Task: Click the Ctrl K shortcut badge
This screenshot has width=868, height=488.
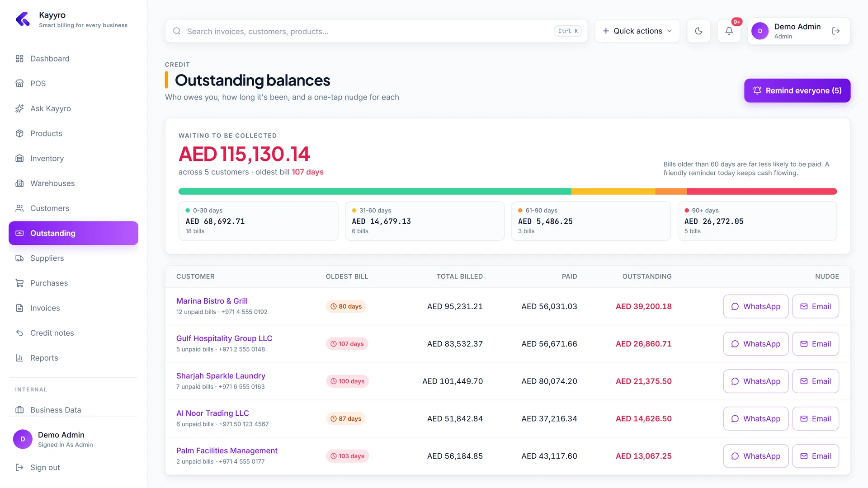Action: pyautogui.click(x=568, y=31)
